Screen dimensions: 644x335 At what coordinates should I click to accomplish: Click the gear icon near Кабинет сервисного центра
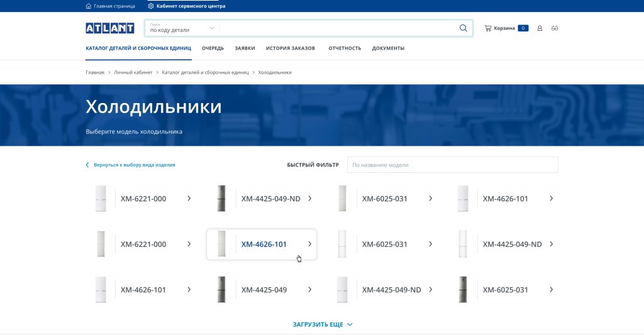(x=151, y=6)
